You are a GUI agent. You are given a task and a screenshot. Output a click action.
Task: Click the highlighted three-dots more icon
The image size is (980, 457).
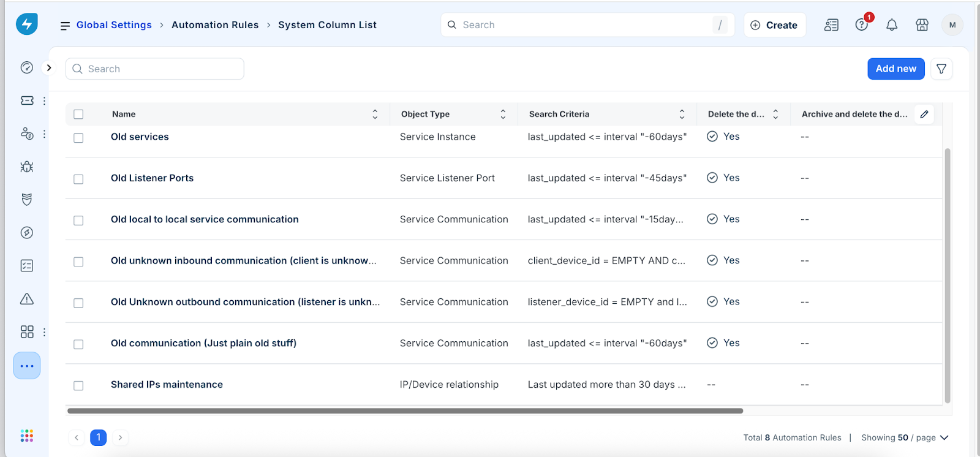tap(27, 366)
